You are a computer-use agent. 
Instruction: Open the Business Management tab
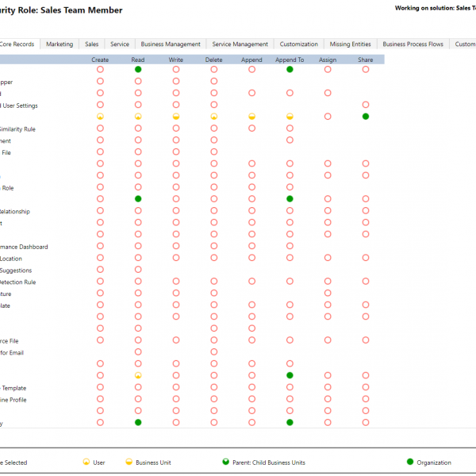pyautogui.click(x=171, y=44)
